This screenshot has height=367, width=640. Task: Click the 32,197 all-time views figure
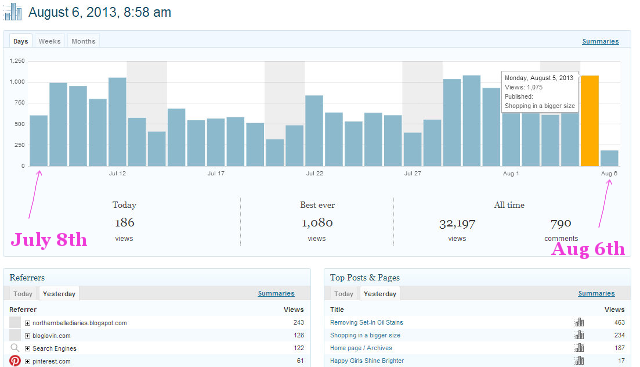click(x=457, y=224)
